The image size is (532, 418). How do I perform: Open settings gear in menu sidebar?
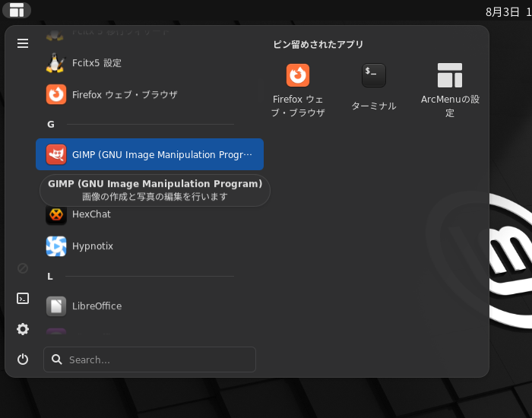click(23, 329)
